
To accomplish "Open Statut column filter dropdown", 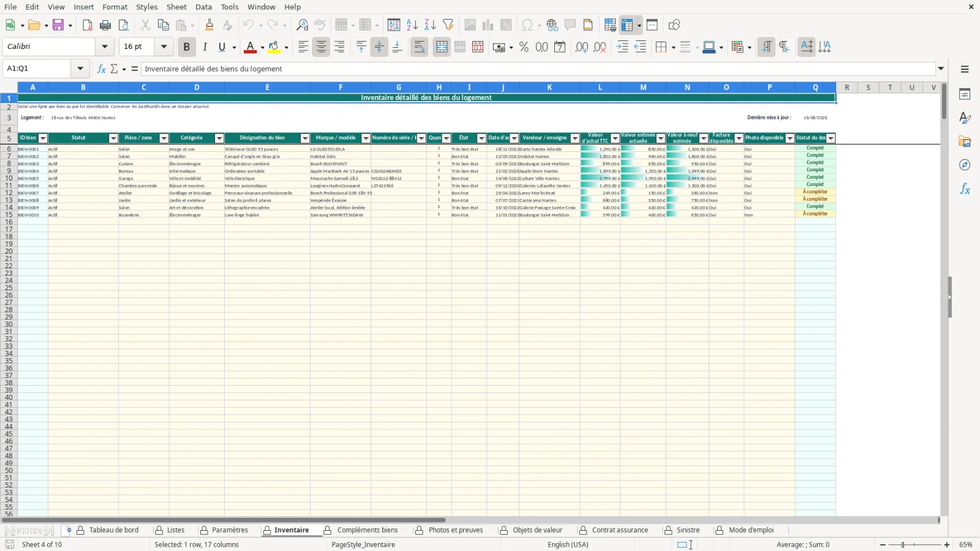I will (x=113, y=138).
